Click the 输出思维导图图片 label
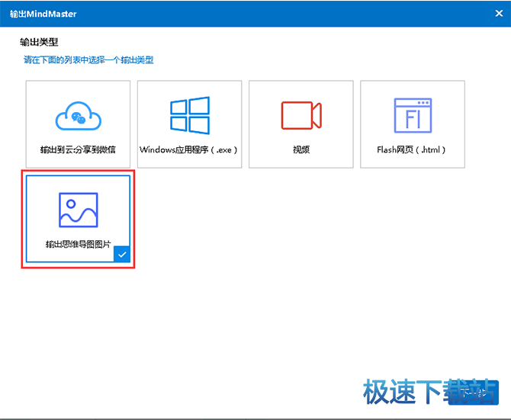This screenshot has height=420, width=511. 79,244
